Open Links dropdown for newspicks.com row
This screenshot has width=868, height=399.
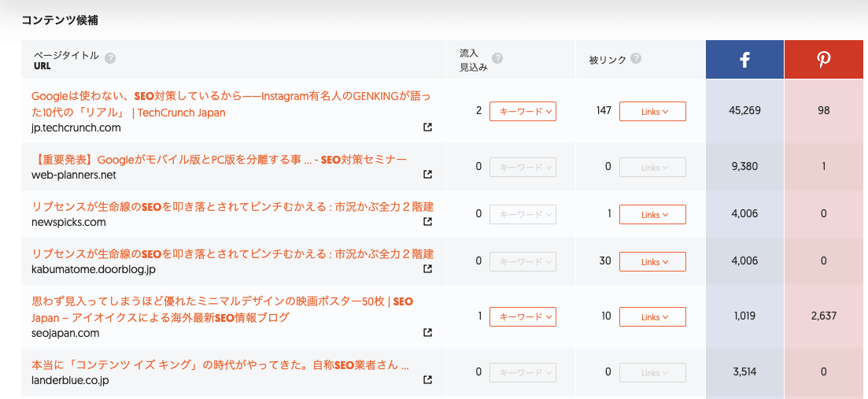point(652,214)
